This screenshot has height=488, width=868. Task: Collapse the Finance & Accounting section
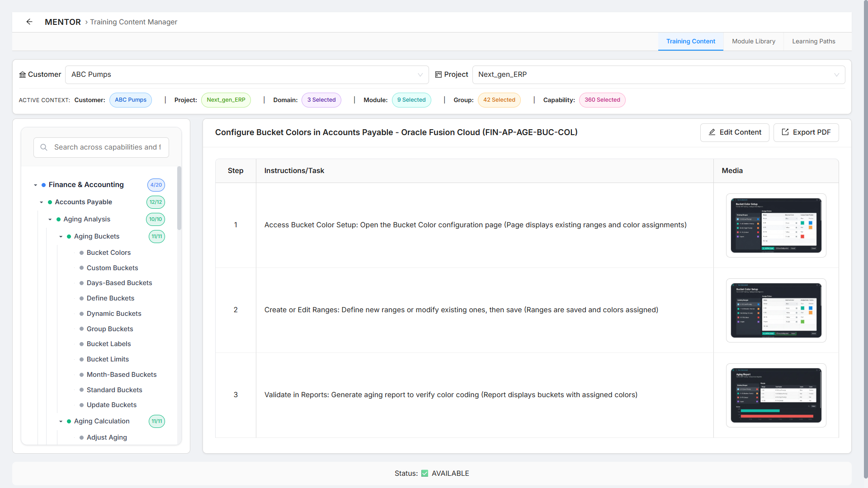click(x=35, y=184)
